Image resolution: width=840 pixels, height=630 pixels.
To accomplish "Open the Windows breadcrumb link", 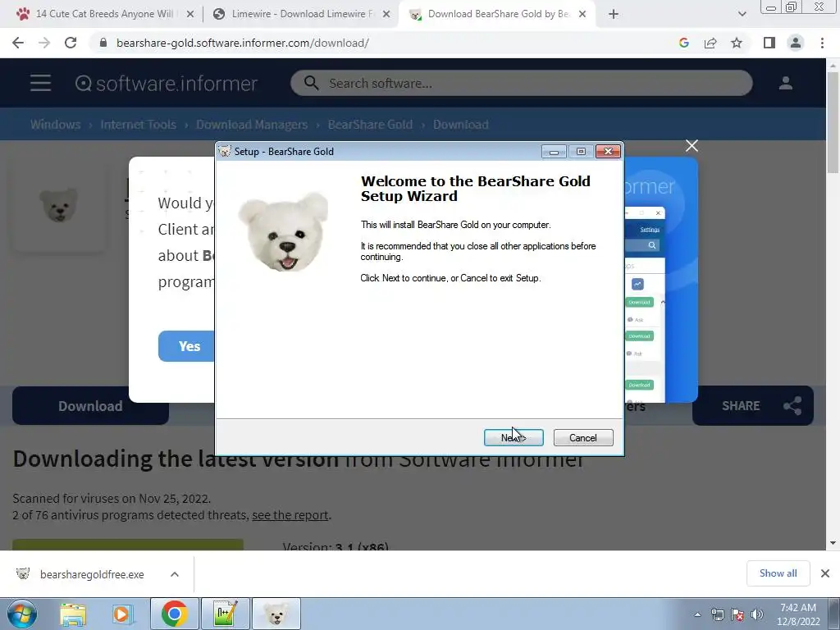I will click(x=55, y=125).
